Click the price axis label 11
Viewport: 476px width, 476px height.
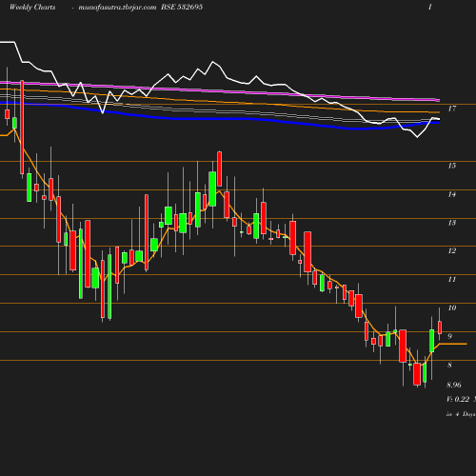[452, 280]
